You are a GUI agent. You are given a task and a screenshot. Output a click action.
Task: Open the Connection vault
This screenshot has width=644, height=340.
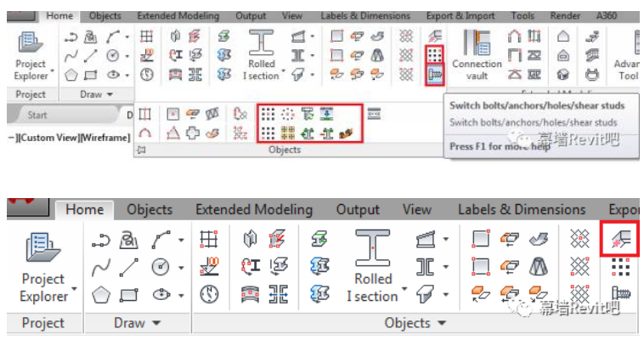477,54
